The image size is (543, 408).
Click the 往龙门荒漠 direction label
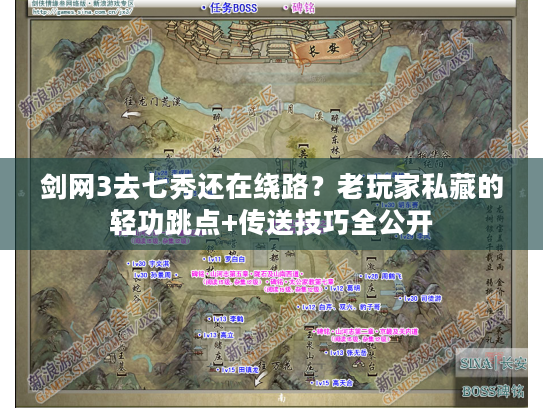pos(152,102)
